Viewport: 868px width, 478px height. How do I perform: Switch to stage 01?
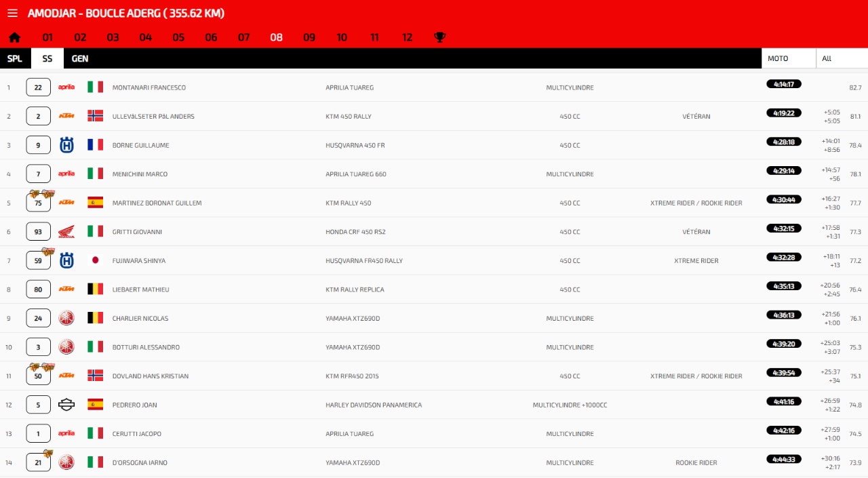click(47, 37)
